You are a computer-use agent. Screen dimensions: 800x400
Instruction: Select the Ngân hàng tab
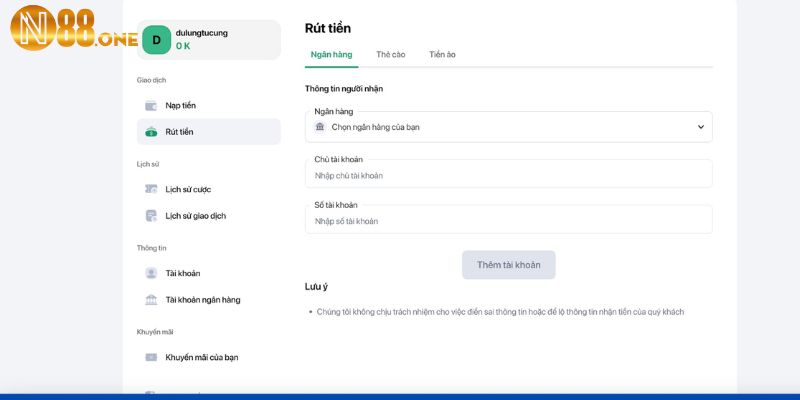pos(331,54)
